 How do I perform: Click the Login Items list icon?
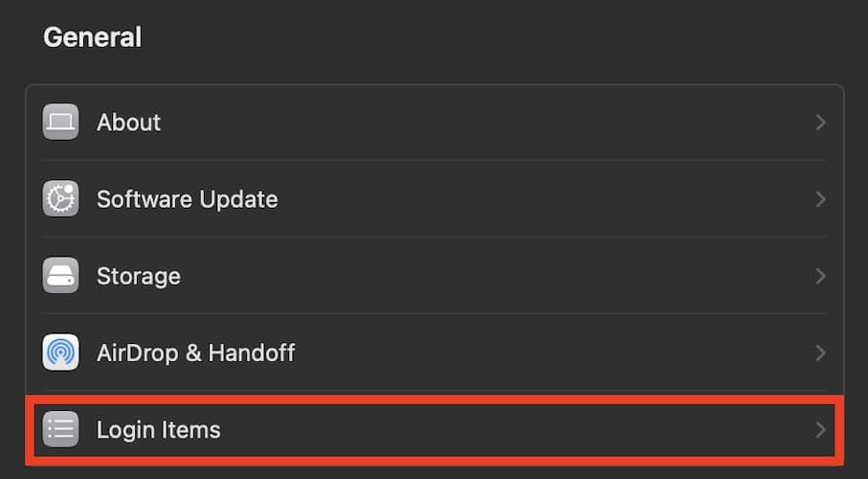coord(61,430)
